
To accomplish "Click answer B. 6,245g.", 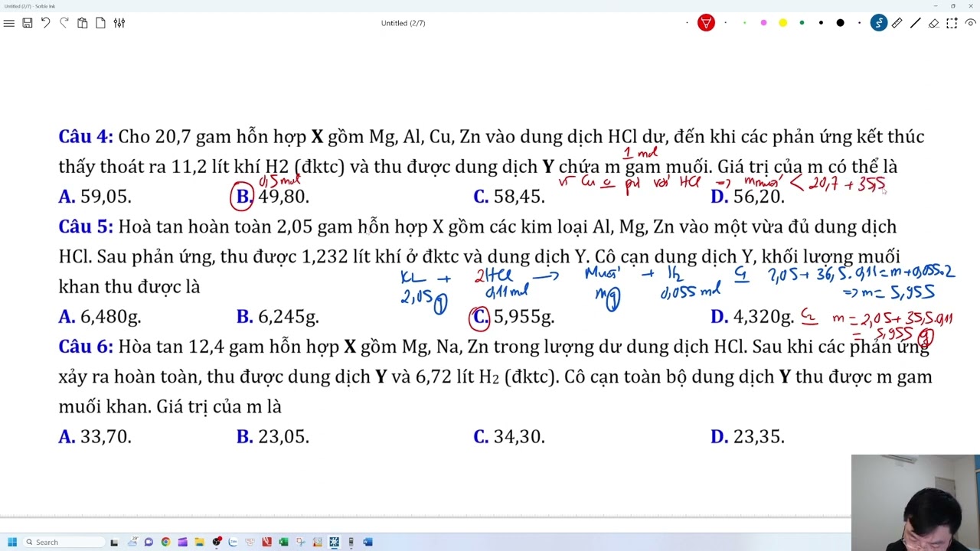I will click(x=277, y=317).
